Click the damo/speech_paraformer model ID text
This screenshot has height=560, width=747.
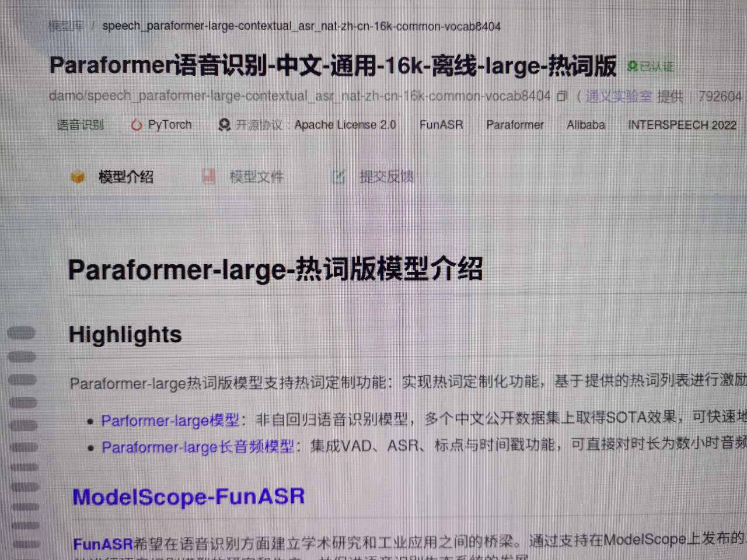click(300, 96)
